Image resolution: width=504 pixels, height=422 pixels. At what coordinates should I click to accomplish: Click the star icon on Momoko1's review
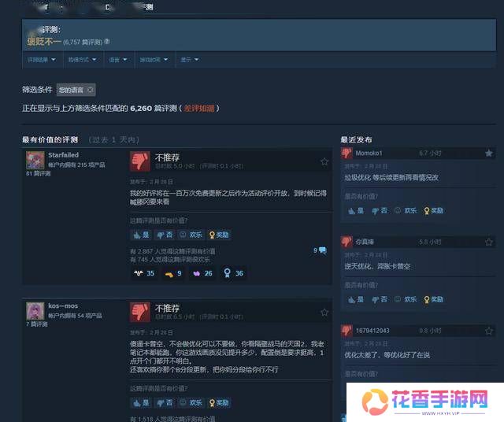[488, 153]
